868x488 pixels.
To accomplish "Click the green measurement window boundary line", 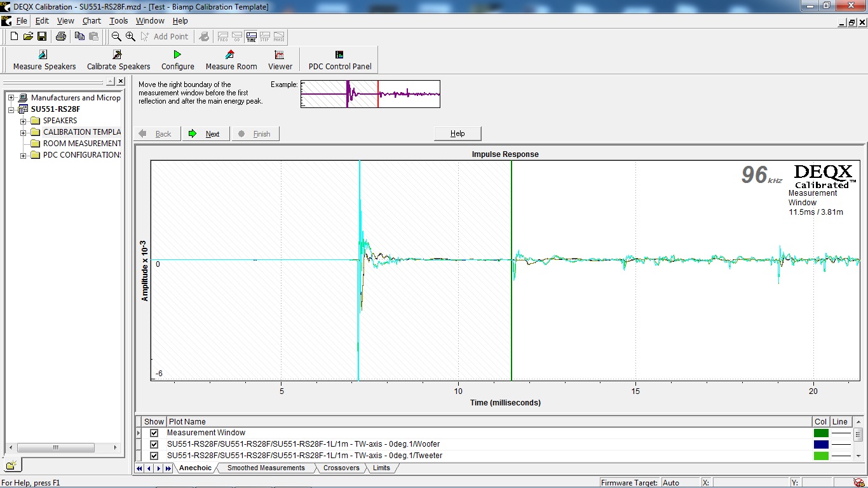I will click(512, 270).
